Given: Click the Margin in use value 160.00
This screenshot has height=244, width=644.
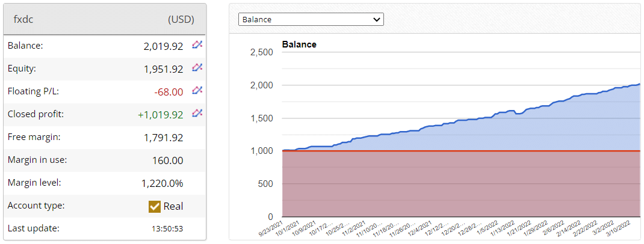Looking at the screenshot, I should pos(168,160).
